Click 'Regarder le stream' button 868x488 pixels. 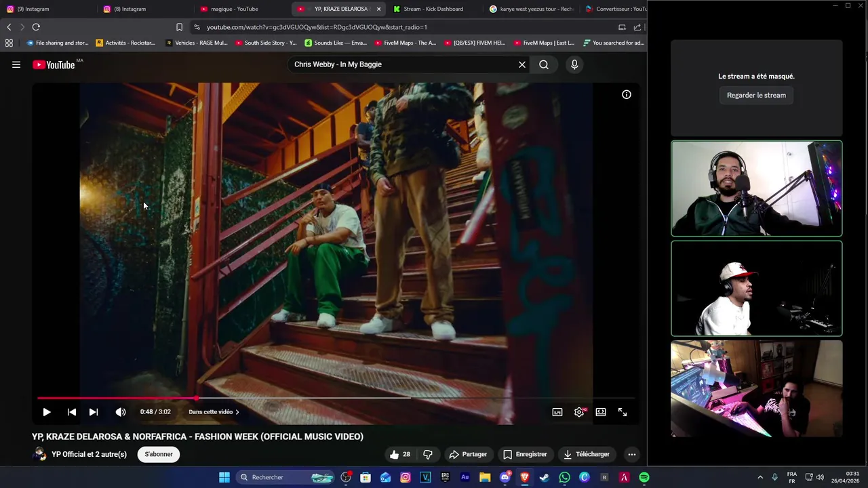click(756, 95)
